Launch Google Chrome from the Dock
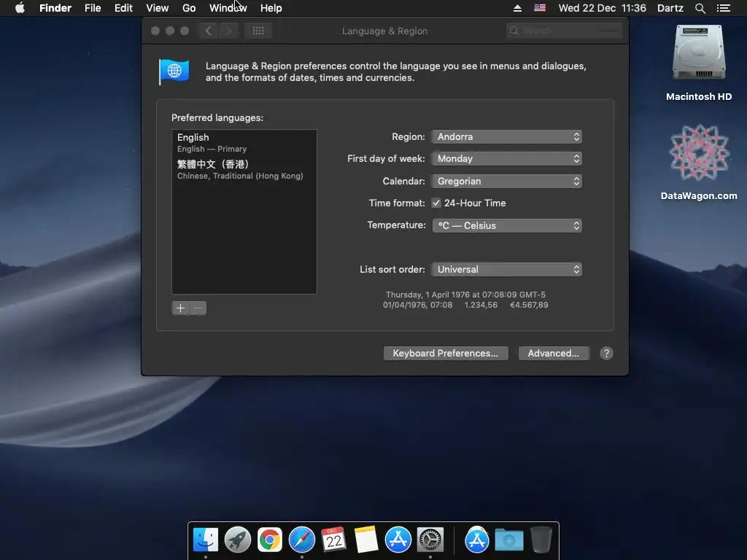 click(270, 540)
